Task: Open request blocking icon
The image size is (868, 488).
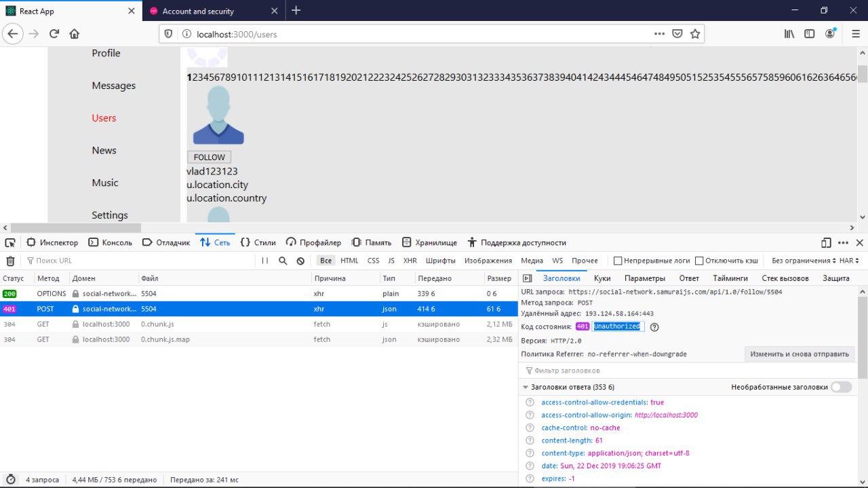Action: click(x=300, y=261)
